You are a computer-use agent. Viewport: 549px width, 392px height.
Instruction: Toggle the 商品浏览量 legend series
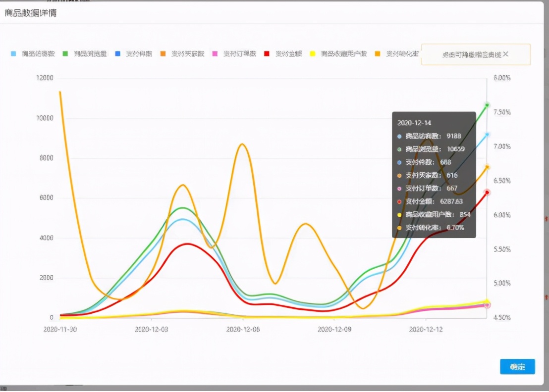click(85, 54)
